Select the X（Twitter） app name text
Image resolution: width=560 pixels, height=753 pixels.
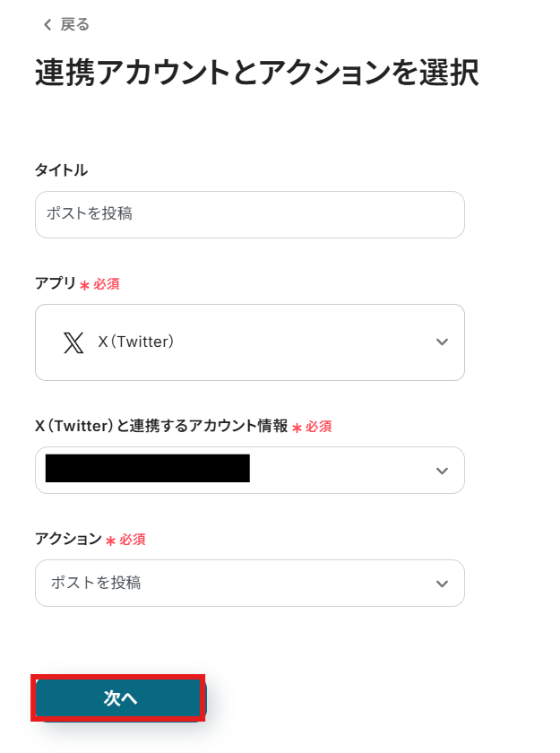[x=136, y=342]
